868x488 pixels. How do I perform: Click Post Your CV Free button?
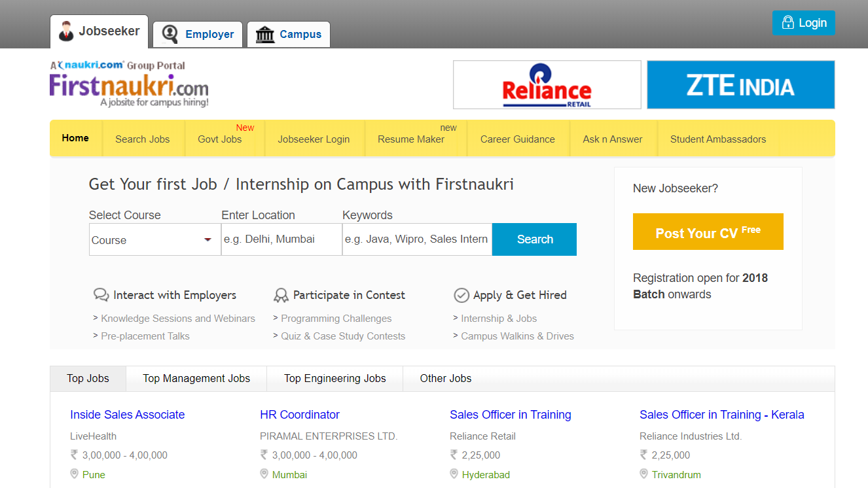click(708, 232)
